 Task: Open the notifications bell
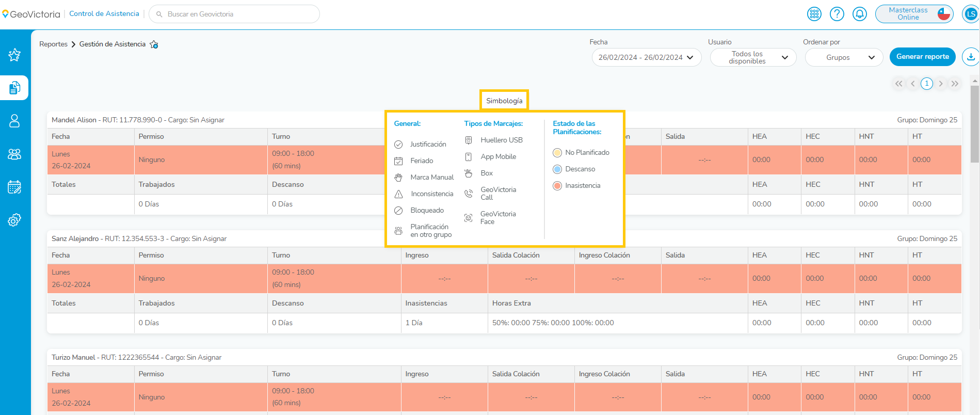(x=859, y=14)
